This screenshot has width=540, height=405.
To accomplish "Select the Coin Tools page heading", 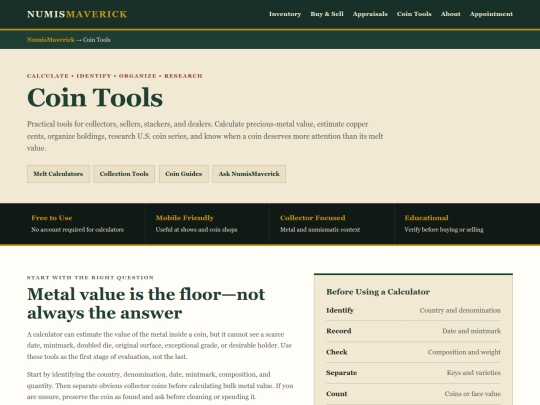I will (95, 97).
